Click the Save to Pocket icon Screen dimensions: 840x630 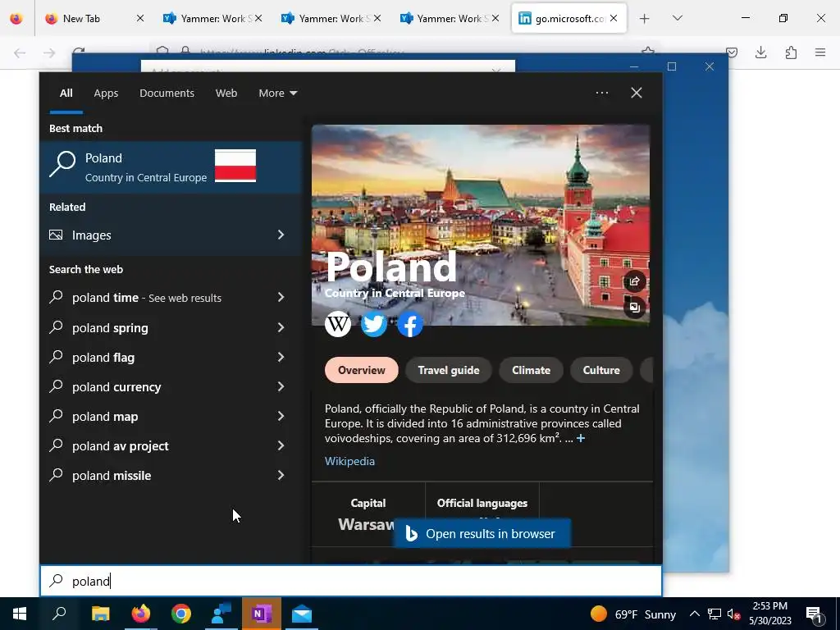coord(732,52)
